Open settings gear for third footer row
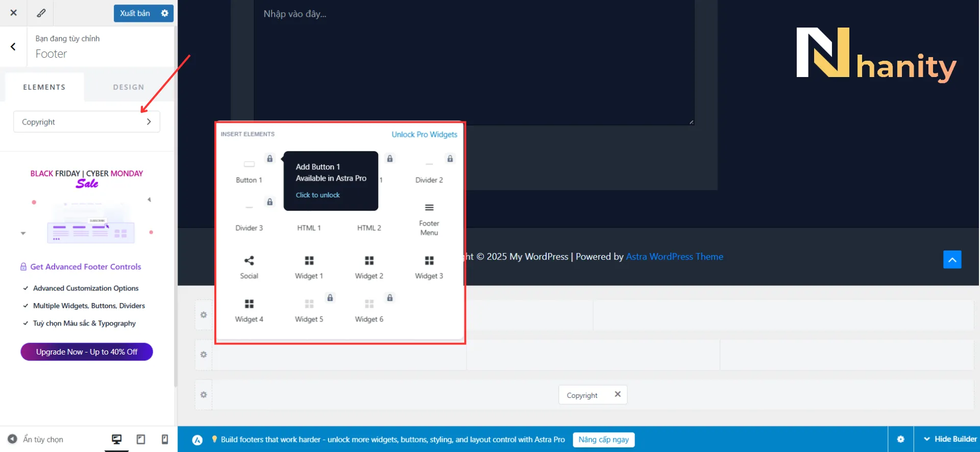 click(204, 394)
